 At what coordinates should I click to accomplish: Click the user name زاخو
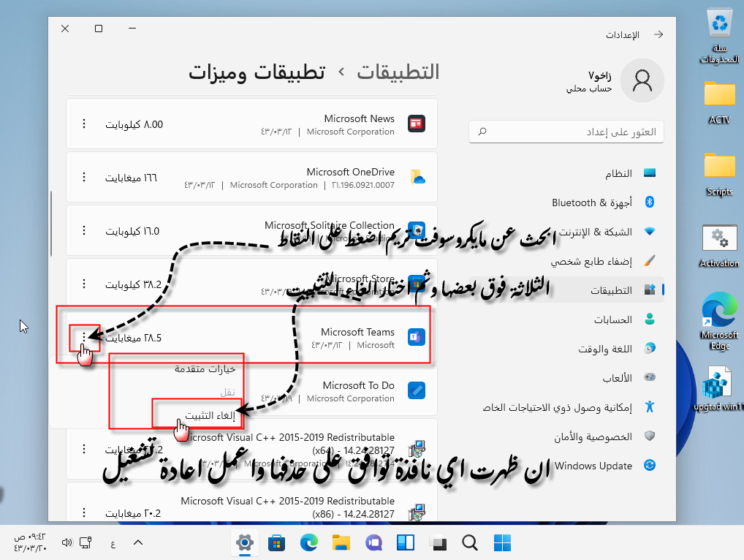point(600,75)
